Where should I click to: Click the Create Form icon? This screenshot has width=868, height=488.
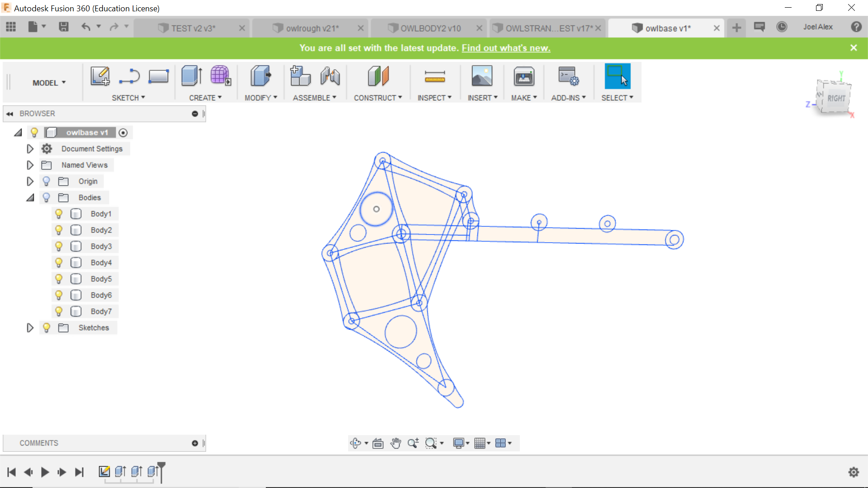click(221, 76)
